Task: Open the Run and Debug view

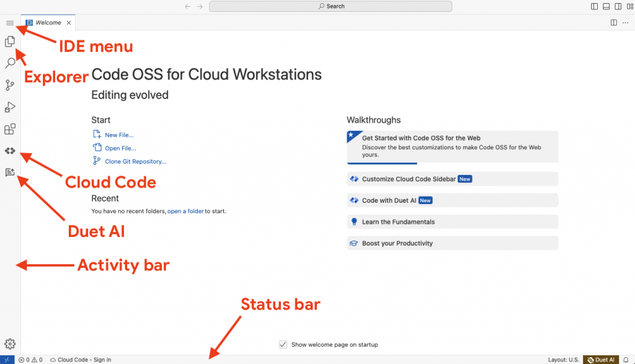Action: [10, 107]
